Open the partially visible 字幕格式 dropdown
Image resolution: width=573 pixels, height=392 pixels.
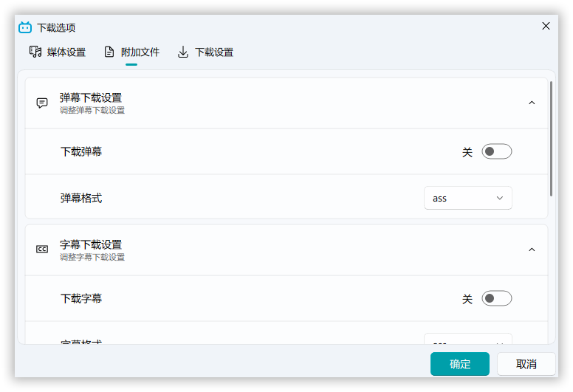(x=467, y=340)
